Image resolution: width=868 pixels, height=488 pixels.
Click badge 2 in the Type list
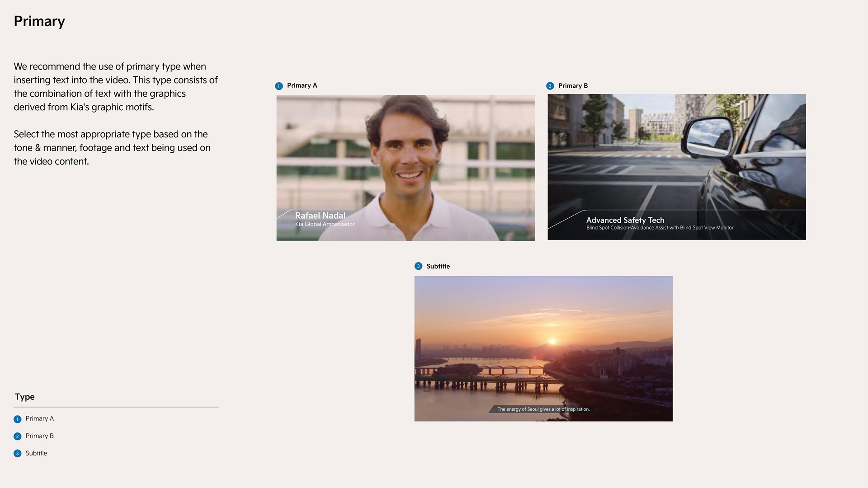pyautogui.click(x=17, y=436)
